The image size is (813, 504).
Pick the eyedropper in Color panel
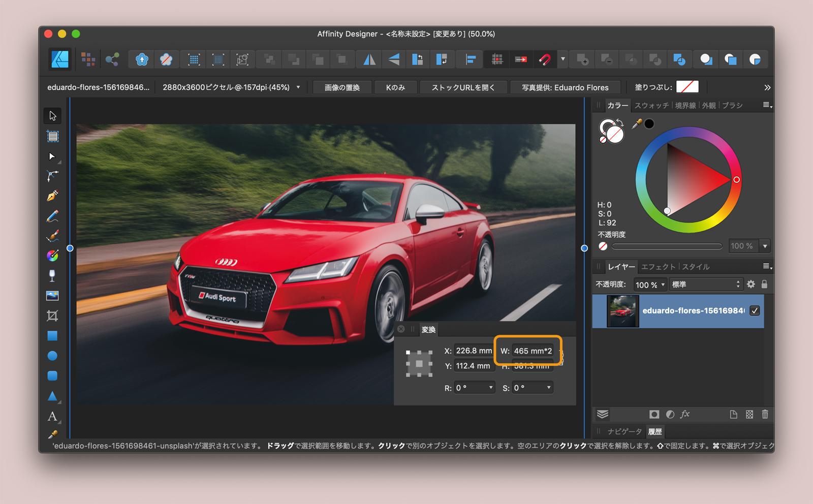[x=637, y=124]
